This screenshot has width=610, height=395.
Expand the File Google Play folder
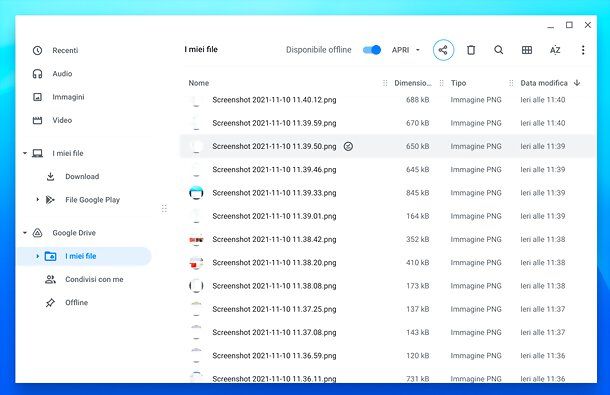37,200
